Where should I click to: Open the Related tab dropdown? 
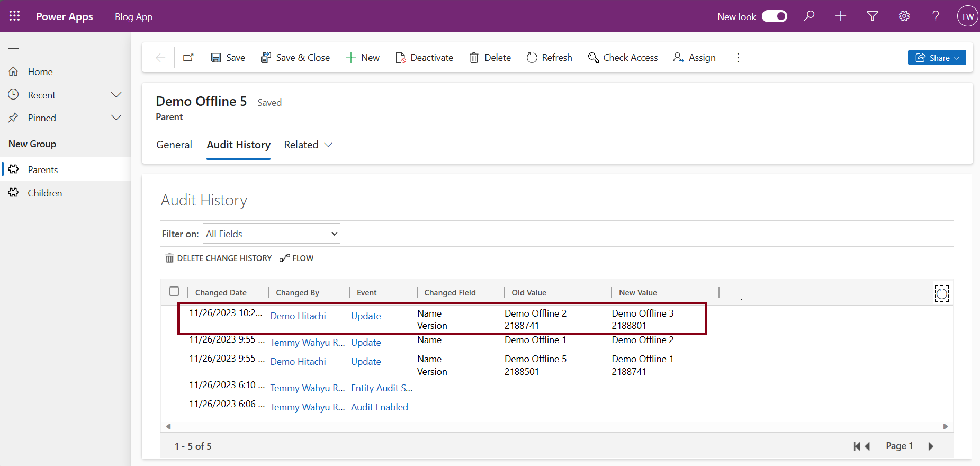[x=308, y=145]
